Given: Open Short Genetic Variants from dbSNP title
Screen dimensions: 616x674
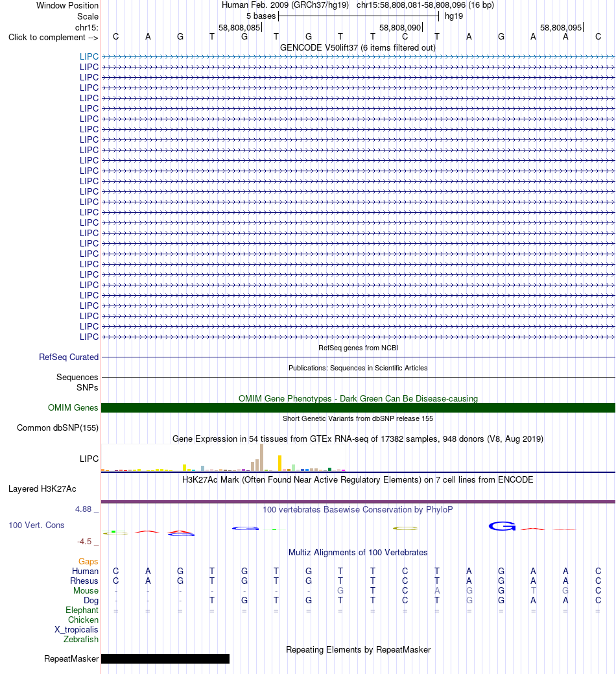Looking at the screenshot, I should pyautogui.click(x=358, y=418).
